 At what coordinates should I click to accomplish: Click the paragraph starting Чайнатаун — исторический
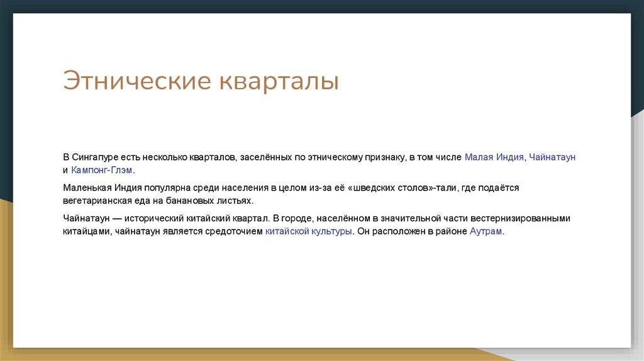317,225
